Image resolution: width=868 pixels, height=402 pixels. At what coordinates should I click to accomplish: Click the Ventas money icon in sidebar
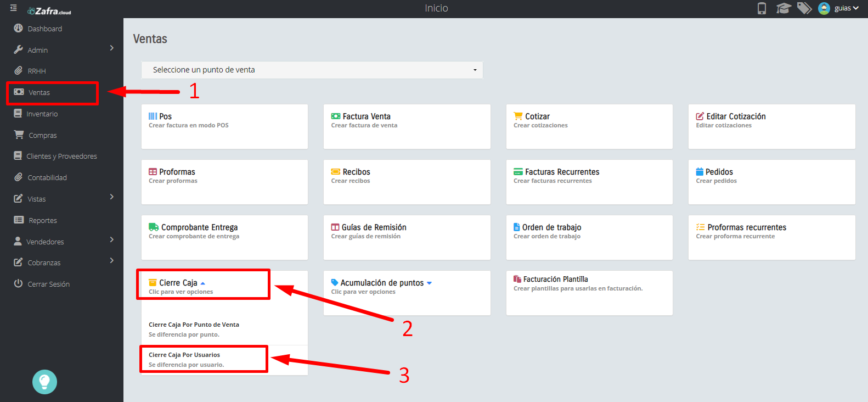point(19,92)
